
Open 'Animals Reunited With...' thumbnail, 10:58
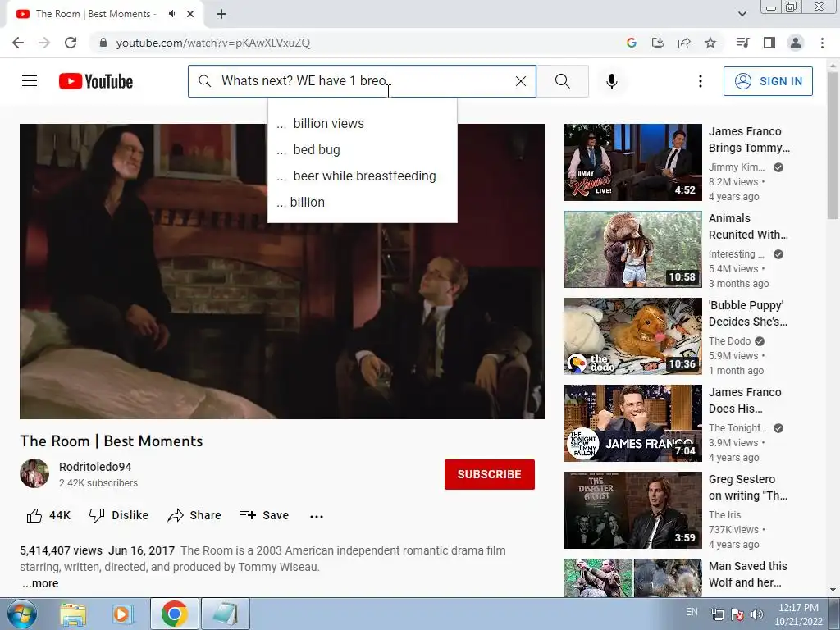point(632,249)
